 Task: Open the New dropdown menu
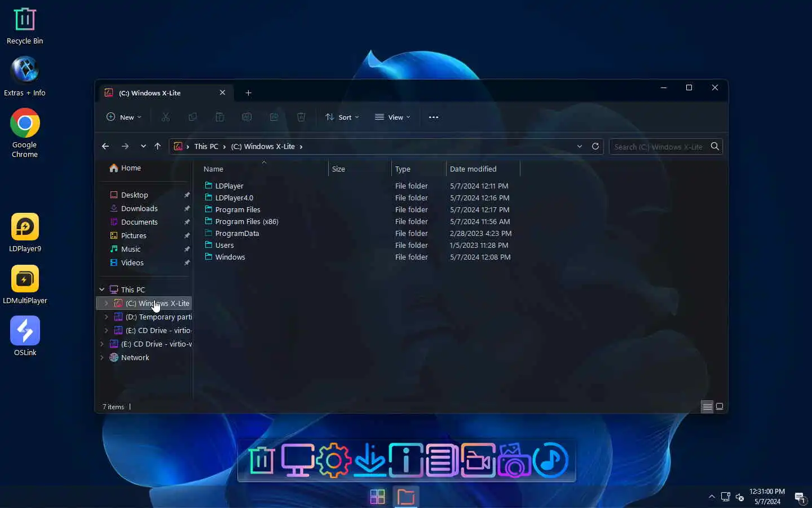point(124,117)
